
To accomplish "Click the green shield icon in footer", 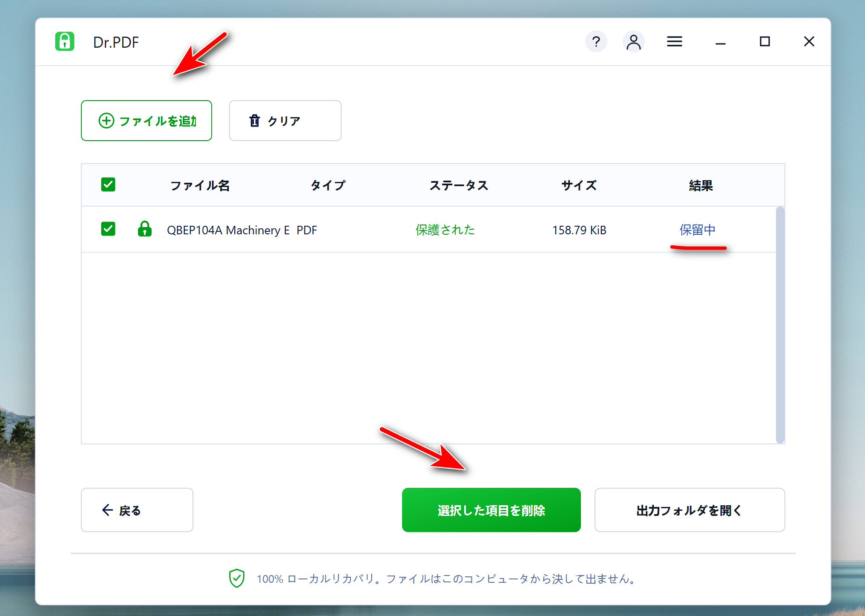I will (x=237, y=579).
